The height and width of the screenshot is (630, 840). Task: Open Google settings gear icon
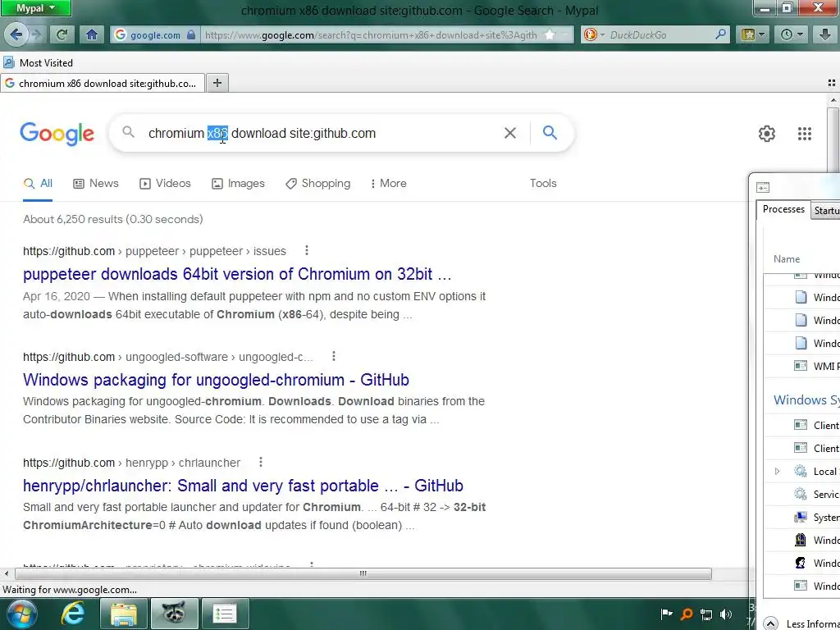[x=767, y=134]
